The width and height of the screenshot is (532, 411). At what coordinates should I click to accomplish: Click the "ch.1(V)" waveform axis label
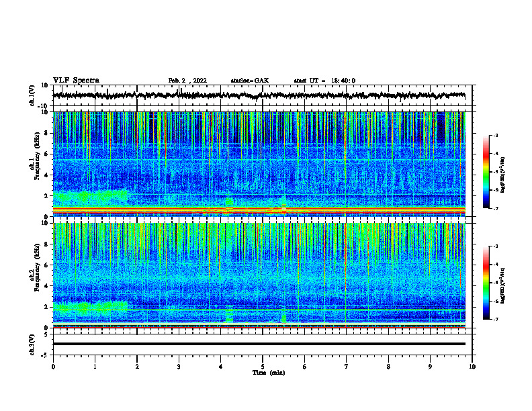(32, 95)
